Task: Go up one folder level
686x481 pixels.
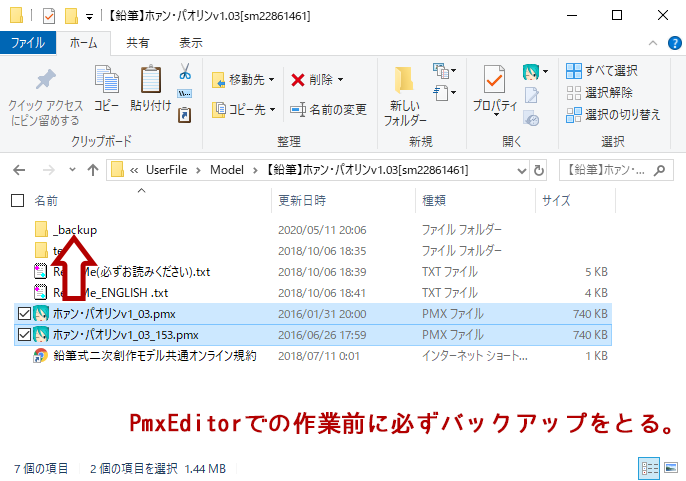Action: pos(93,170)
